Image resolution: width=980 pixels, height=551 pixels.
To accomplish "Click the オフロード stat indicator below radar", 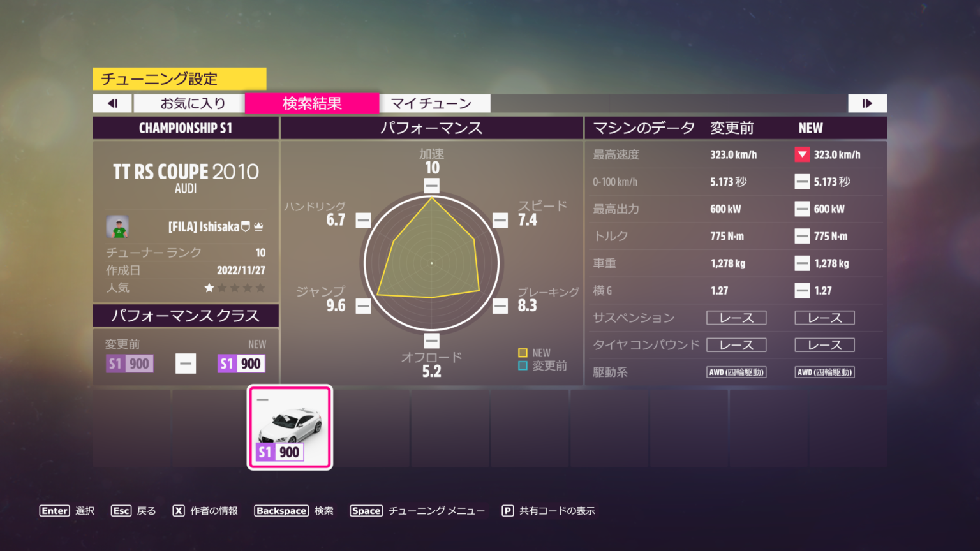I will [x=432, y=341].
